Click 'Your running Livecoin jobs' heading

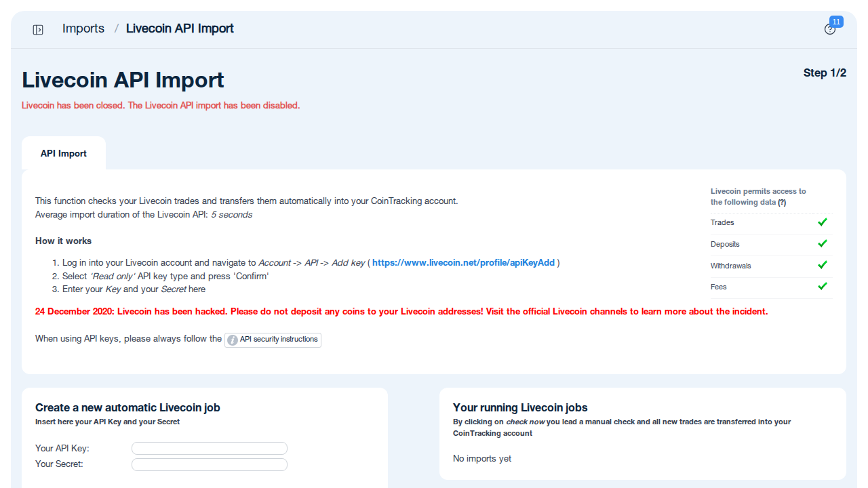click(520, 408)
